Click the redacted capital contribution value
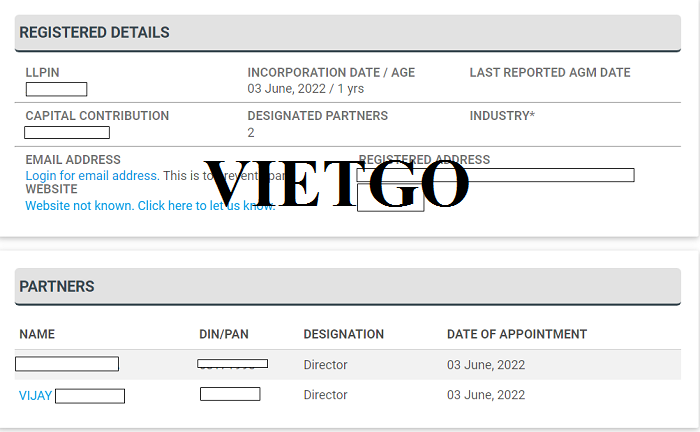 tap(67, 133)
